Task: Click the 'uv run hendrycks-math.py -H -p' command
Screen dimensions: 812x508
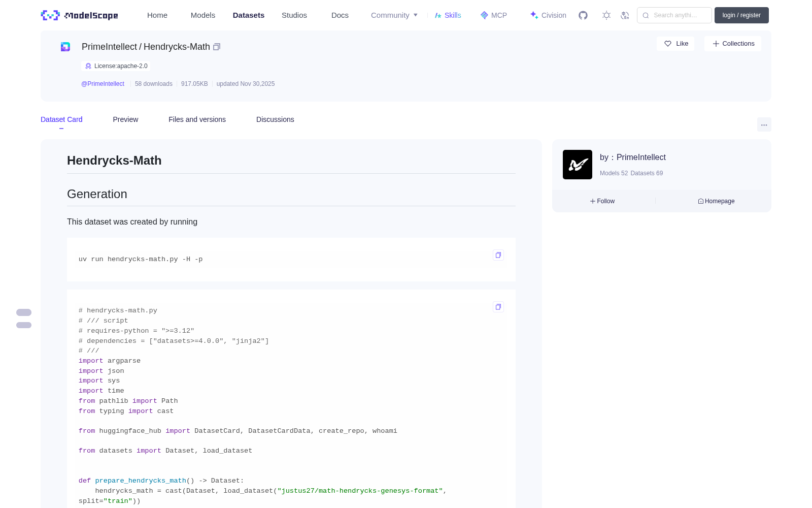Action: coord(141,259)
